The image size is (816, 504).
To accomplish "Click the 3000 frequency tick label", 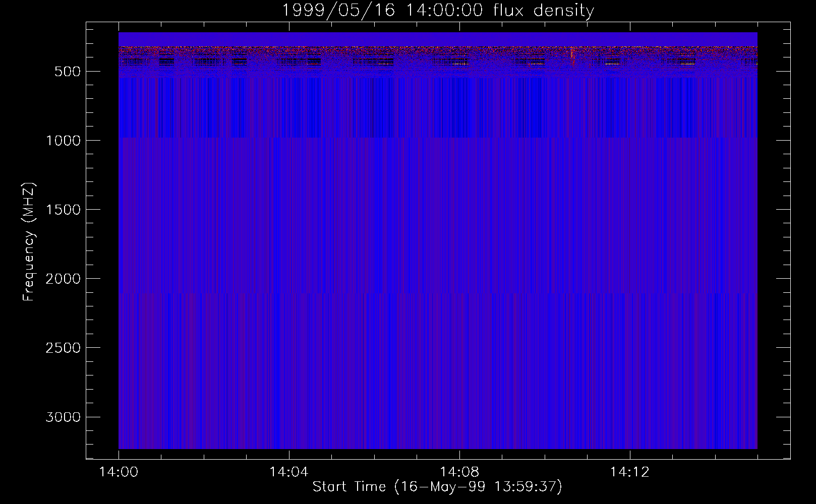I will click(63, 417).
